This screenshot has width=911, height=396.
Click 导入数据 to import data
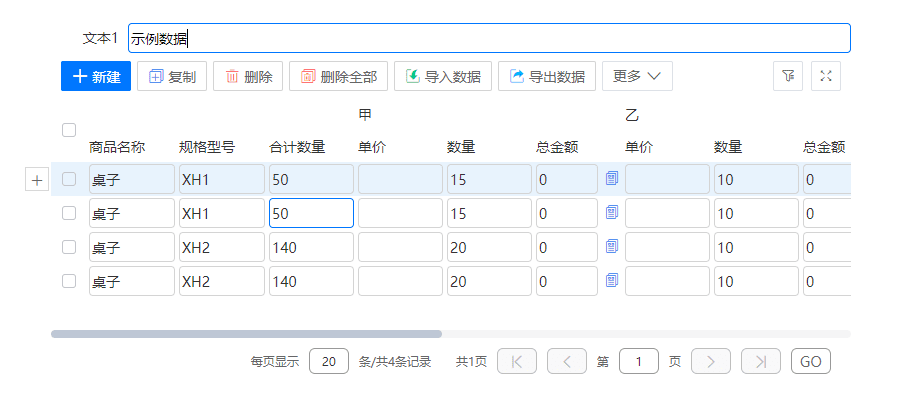(x=443, y=76)
